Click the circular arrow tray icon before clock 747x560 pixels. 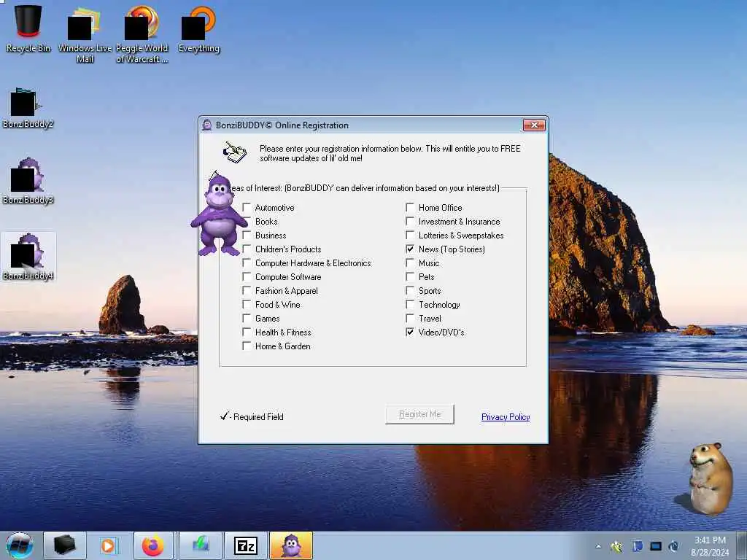click(673, 546)
